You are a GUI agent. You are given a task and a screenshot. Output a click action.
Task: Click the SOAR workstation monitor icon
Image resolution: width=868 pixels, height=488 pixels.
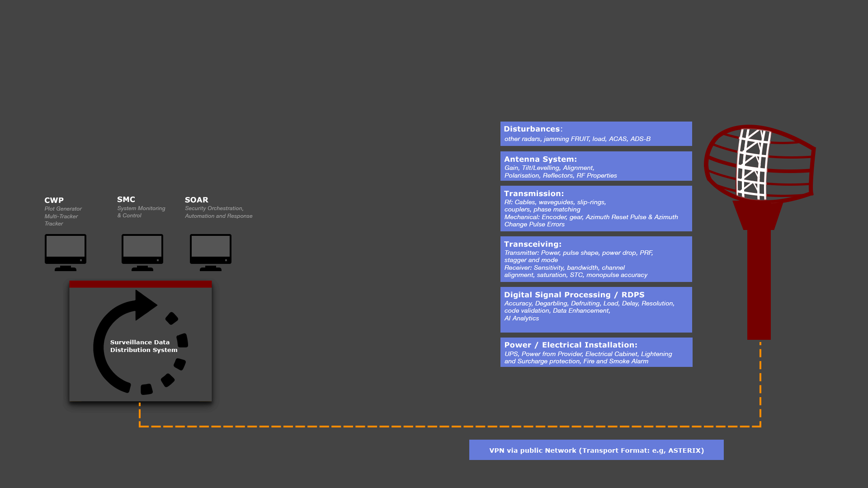(x=211, y=252)
